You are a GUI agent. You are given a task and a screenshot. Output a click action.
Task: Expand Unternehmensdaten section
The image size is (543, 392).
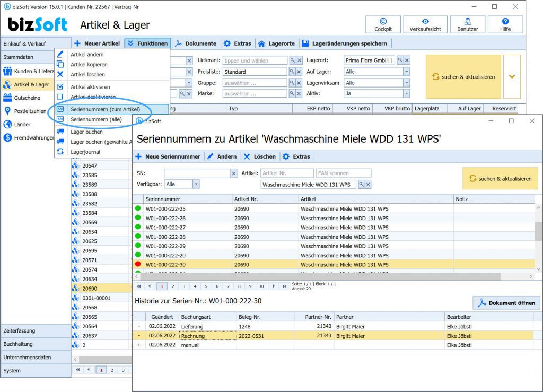pyautogui.click(x=36, y=357)
